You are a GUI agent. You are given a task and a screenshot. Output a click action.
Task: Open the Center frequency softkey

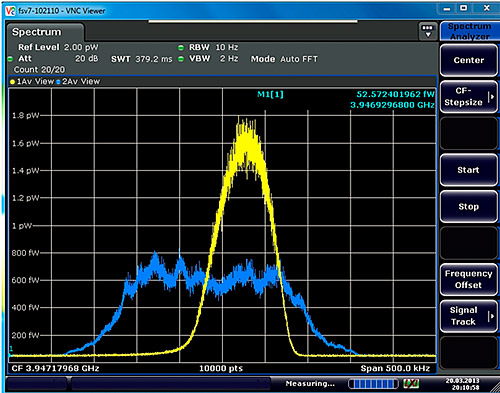pos(469,60)
